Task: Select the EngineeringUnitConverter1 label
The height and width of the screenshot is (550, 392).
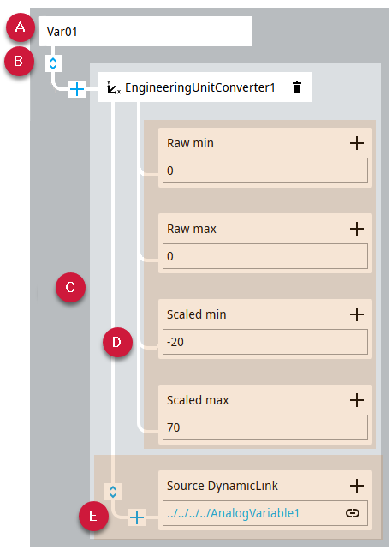Action: pyautogui.click(x=200, y=87)
